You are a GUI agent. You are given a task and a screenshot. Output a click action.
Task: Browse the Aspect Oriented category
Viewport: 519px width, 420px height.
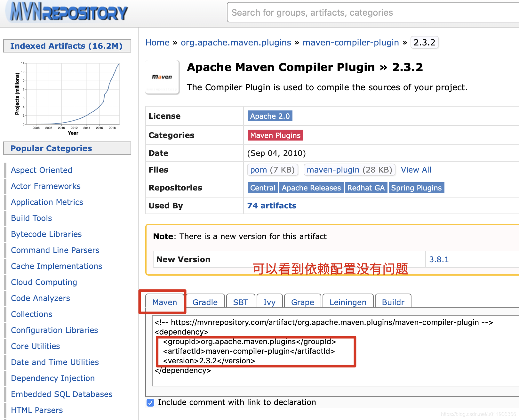click(x=42, y=170)
